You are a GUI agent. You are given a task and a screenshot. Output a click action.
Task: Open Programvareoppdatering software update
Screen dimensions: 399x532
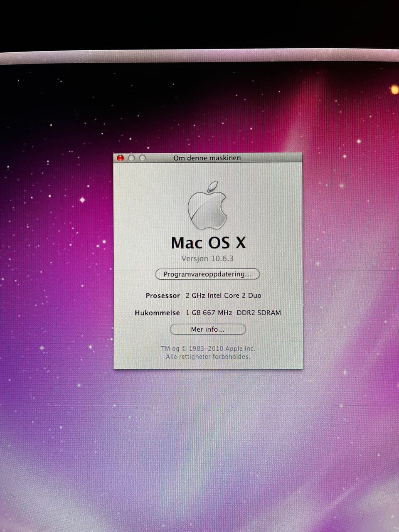click(207, 274)
